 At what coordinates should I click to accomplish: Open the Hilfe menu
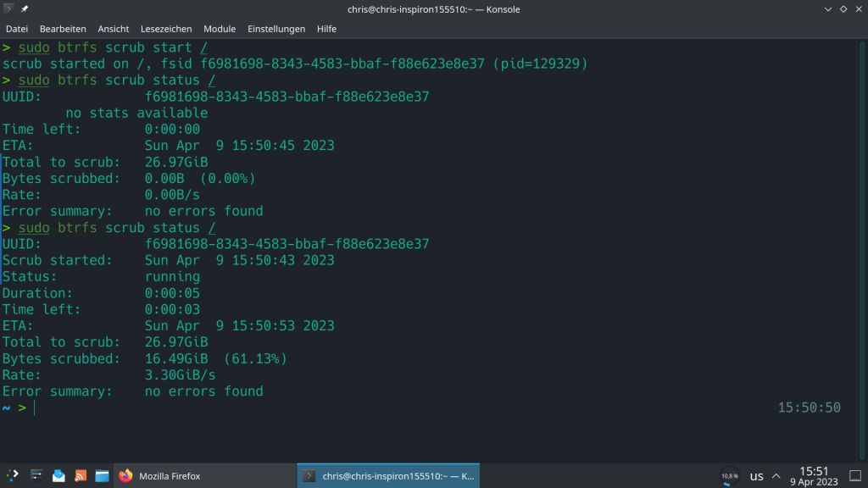326,29
